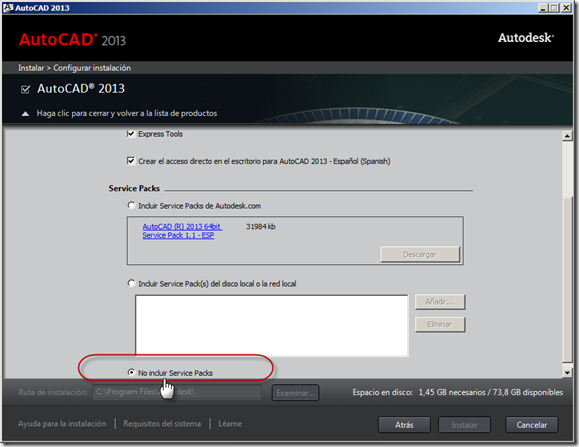Toggle the desktop shortcut creation checkbox
Viewport: 579px width, 447px height.
click(x=131, y=161)
